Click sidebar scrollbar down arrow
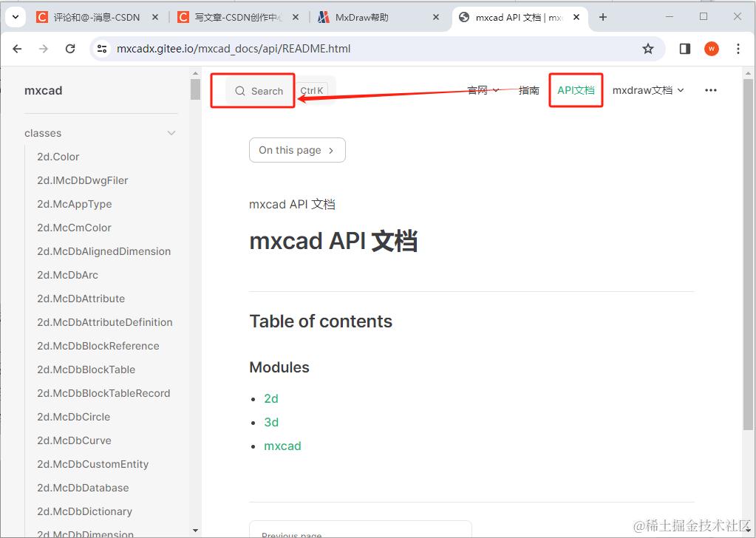This screenshot has height=538, width=756. (195, 531)
